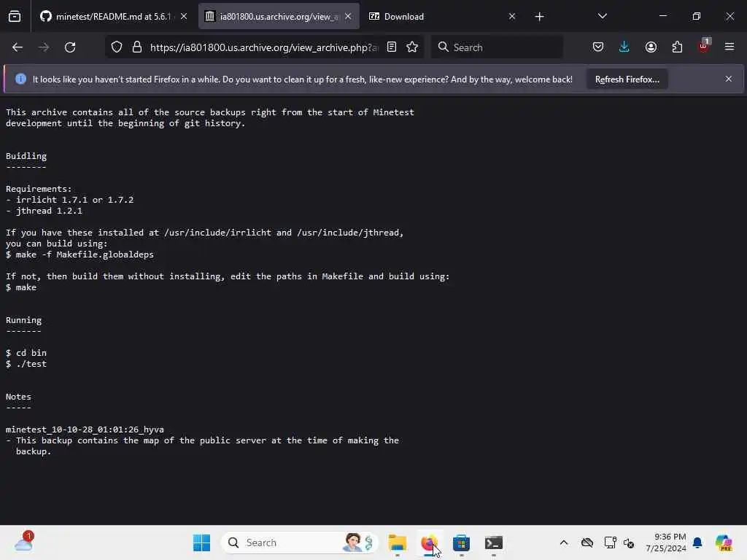Image resolution: width=747 pixels, height=560 pixels.
Task: Open the Downloads panel arrow icon
Action: click(624, 47)
